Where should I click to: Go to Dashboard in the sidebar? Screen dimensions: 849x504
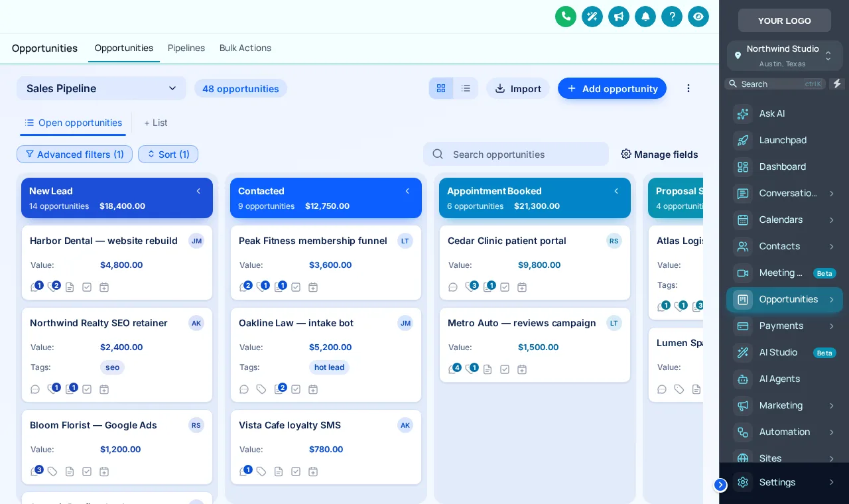(785, 166)
